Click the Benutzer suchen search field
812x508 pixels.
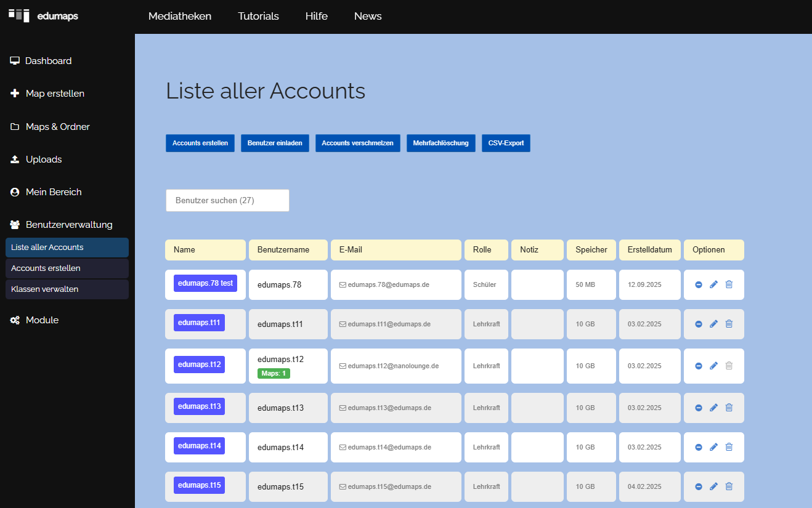click(227, 201)
